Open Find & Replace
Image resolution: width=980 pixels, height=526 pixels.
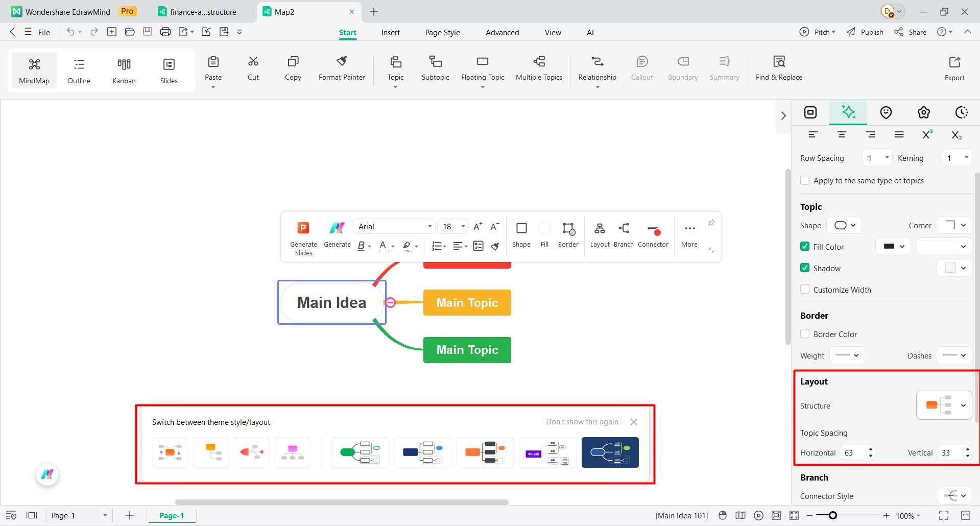pyautogui.click(x=779, y=68)
